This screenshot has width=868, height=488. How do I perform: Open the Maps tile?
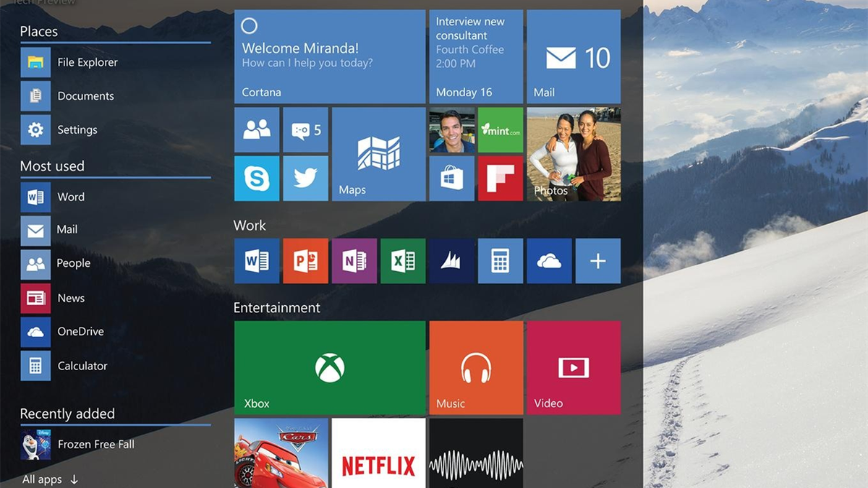(x=378, y=154)
